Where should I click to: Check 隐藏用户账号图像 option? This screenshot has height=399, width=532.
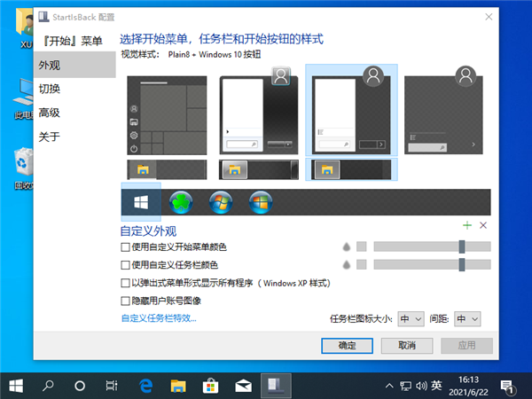click(x=125, y=301)
